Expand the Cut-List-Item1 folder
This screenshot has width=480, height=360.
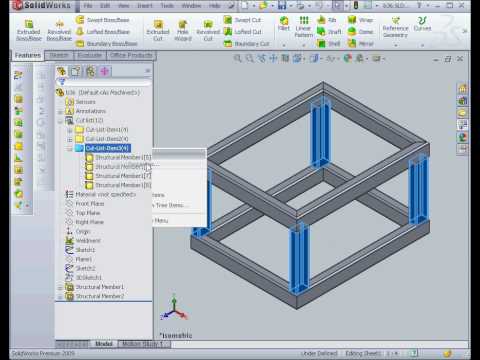pyautogui.click(x=70, y=130)
